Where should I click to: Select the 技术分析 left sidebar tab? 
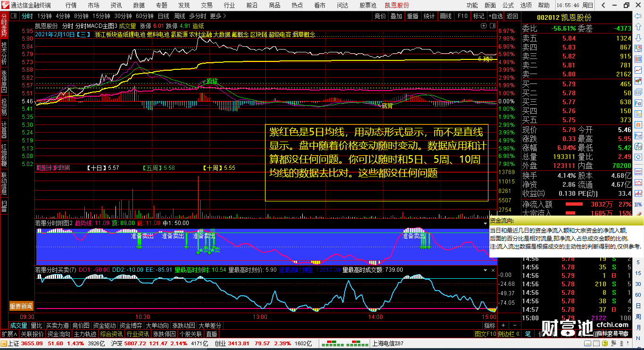click(x=4, y=53)
